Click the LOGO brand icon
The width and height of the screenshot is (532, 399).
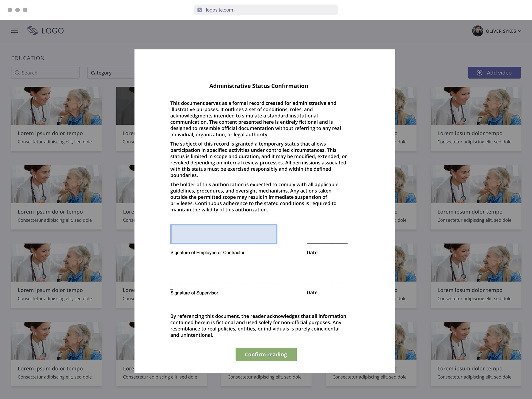click(33, 31)
